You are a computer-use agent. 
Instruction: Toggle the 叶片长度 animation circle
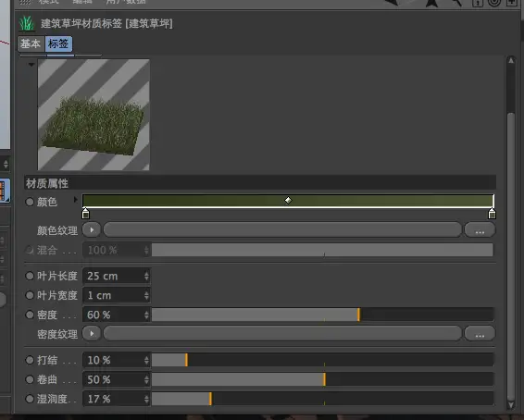click(x=30, y=276)
